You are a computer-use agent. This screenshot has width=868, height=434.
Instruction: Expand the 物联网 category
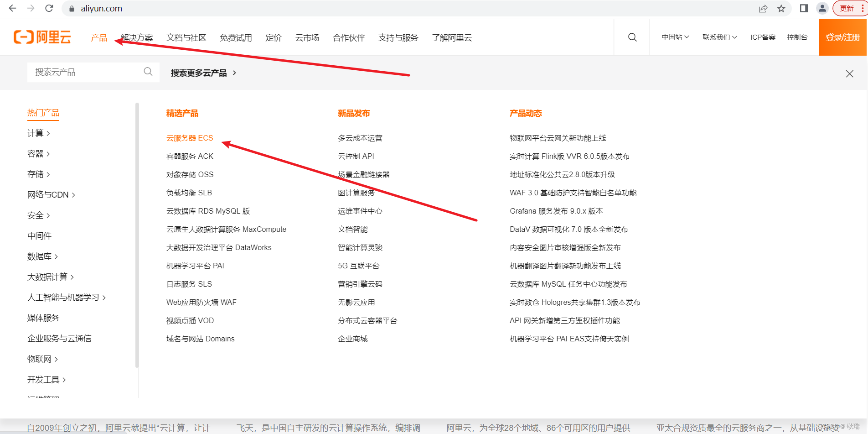[43, 359]
